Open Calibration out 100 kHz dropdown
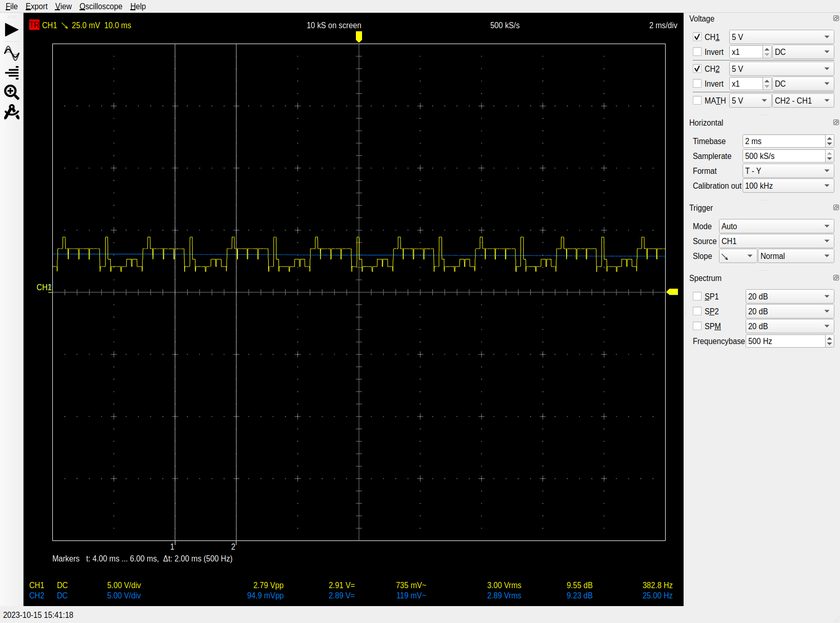The height and width of the screenshot is (623, 840). point(788,186)
